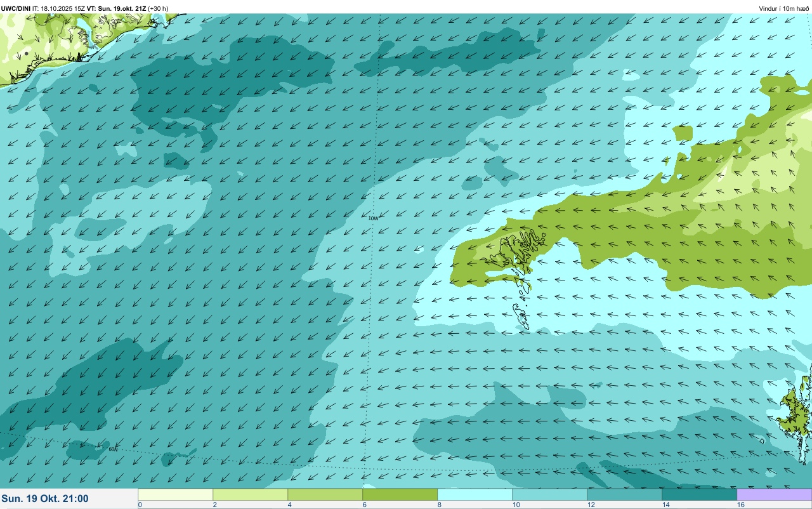This screenshot has height=509, width=812.
Task: Click the light teal 10–12 legend swatch
Action: [550, 494]
